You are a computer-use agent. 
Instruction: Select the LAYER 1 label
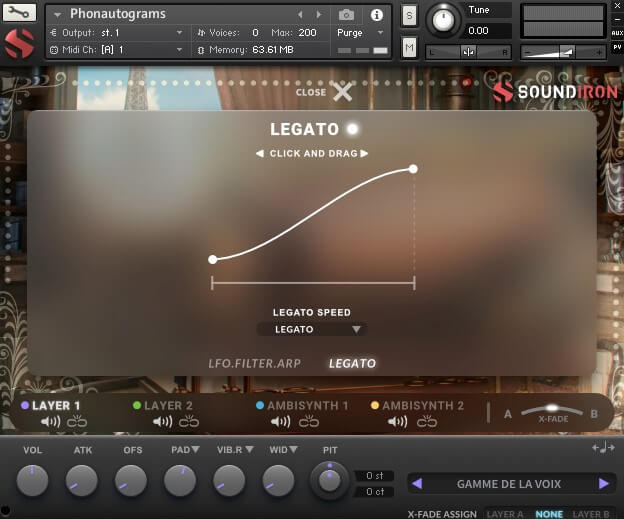pyautogui.click(x=56, y=406)
